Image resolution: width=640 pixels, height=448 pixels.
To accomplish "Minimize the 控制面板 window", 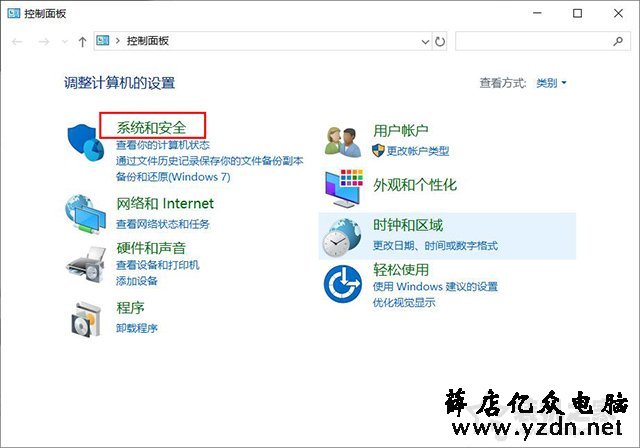I will [538, 13].
